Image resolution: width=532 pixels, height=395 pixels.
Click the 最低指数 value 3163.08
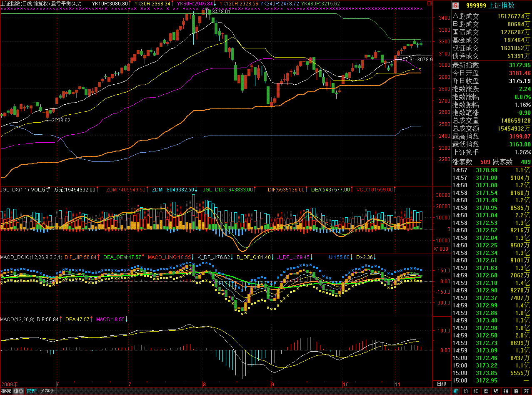coord(520,145)
